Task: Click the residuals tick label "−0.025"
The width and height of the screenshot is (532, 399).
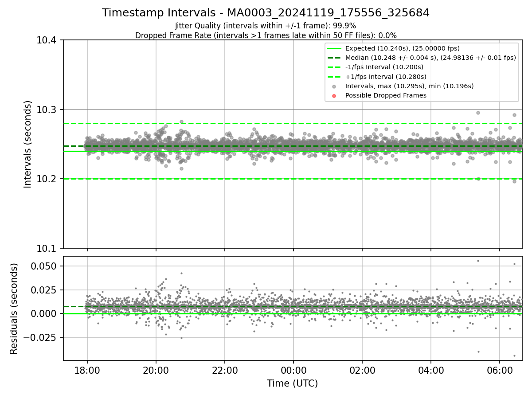Action: click(x=41, y=337)
